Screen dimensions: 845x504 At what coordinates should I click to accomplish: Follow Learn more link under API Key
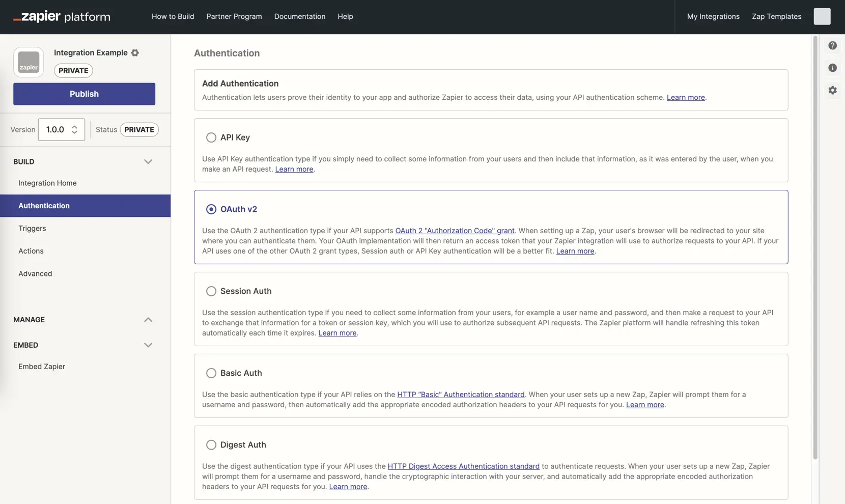point(294,169)
